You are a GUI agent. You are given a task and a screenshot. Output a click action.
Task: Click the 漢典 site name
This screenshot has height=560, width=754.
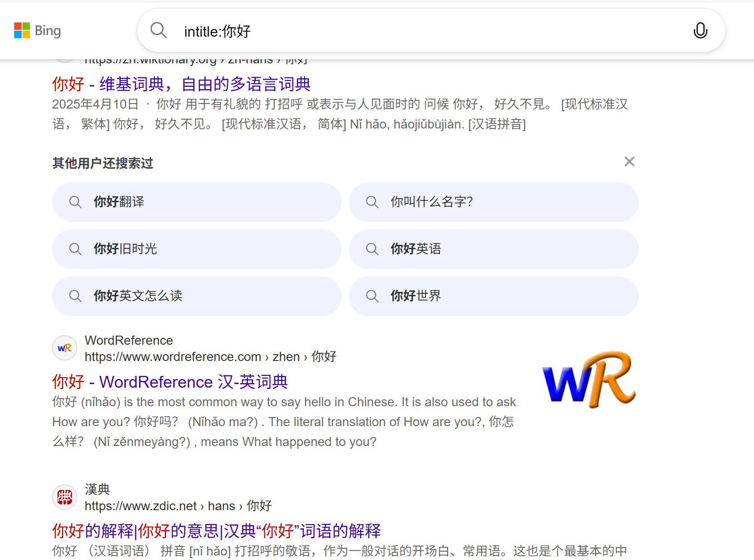[97, 489]
